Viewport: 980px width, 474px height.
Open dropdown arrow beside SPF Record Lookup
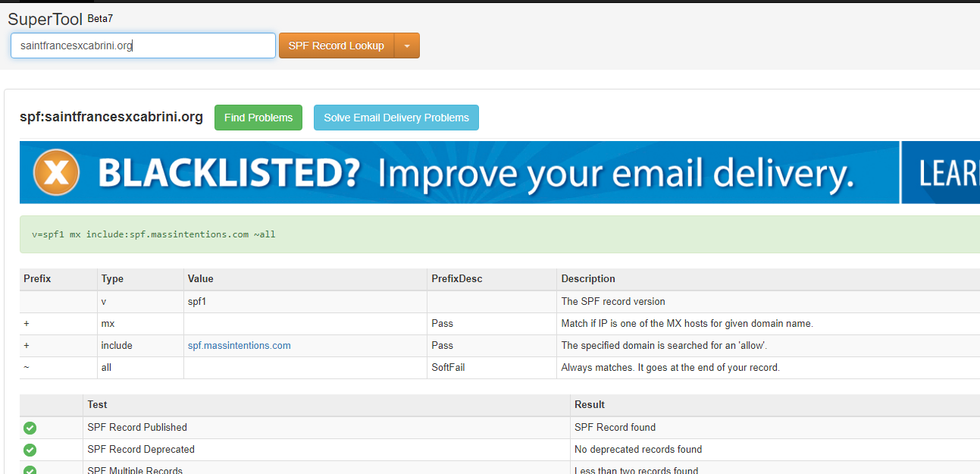tap(407, 46)
